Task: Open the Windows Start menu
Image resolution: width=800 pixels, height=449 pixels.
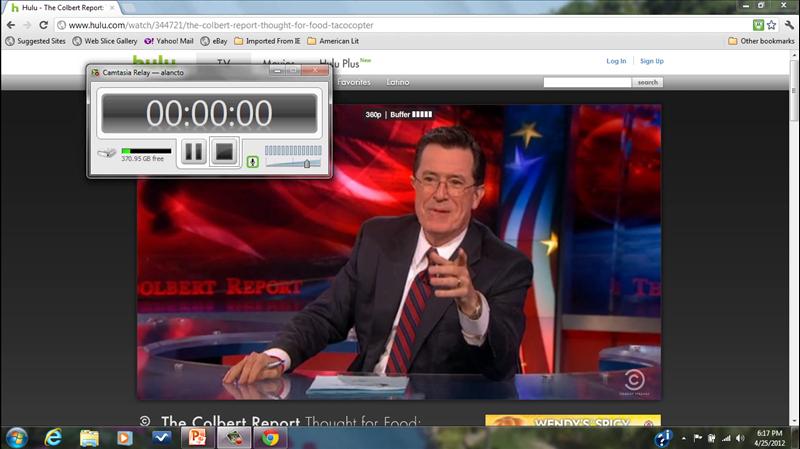Action: point(17,438)
